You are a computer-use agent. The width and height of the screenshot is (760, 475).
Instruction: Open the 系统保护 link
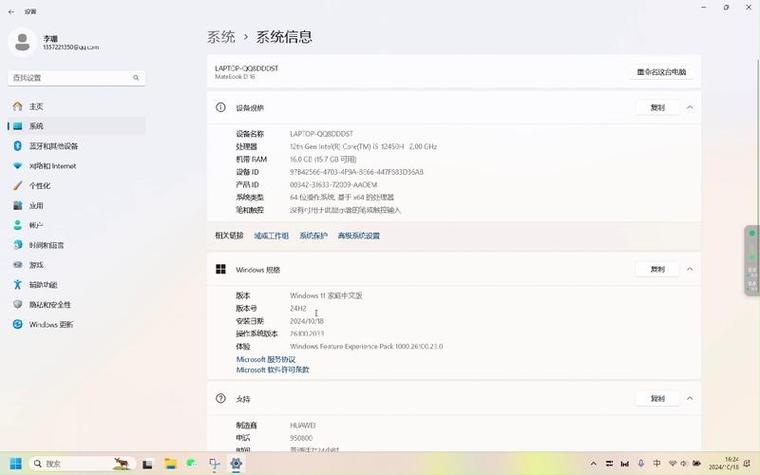pyautogui.click(x=313, y=236)
